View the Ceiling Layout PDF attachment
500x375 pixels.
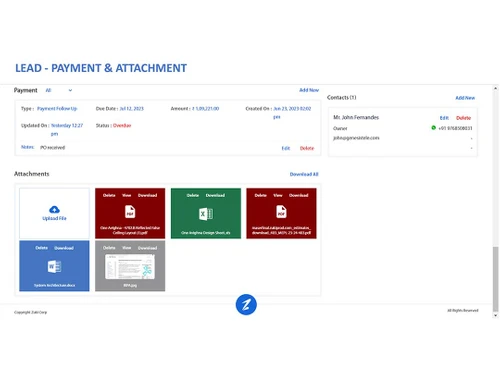pyautogui.click(x=127, y=195)
